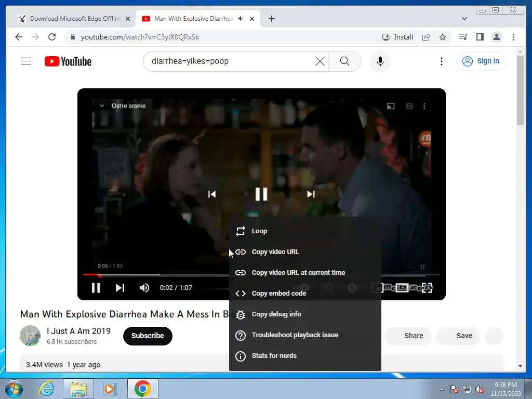Submit search with the magnifier button

tap(345, 61)
